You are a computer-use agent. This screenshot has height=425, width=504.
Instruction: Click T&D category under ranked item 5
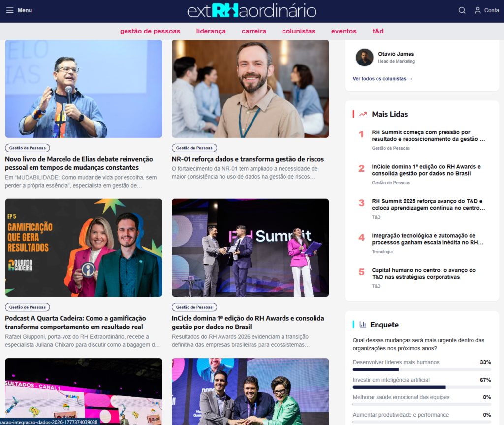coord(376,286)
